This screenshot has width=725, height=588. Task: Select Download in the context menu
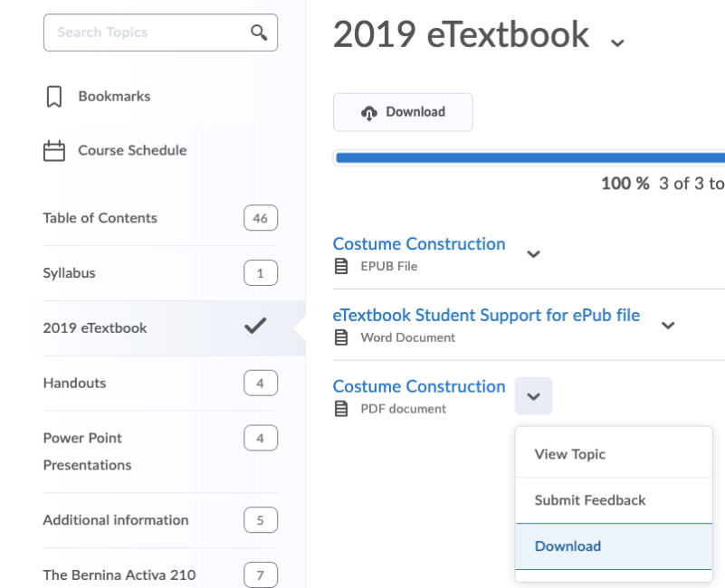pyautogui.click(x=568, y=546)
